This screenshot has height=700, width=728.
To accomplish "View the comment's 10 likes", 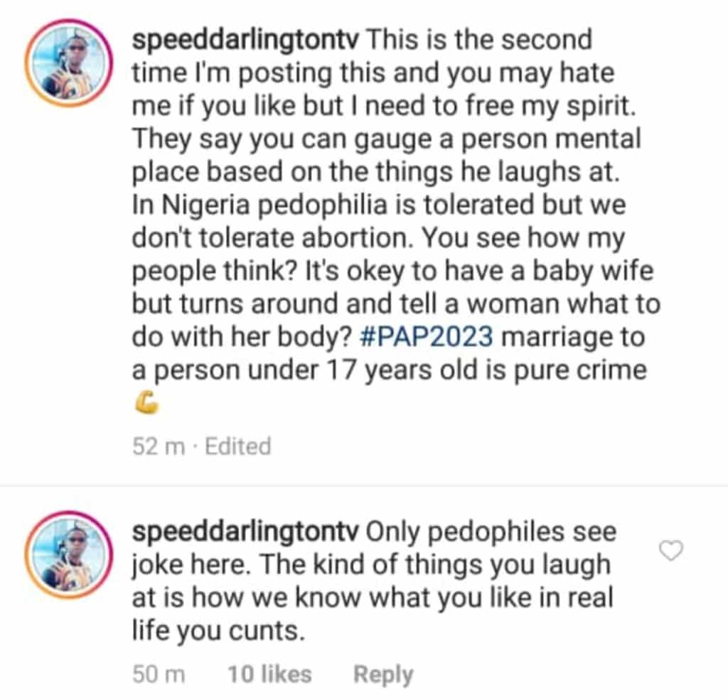I will click(x=269, y=674).
